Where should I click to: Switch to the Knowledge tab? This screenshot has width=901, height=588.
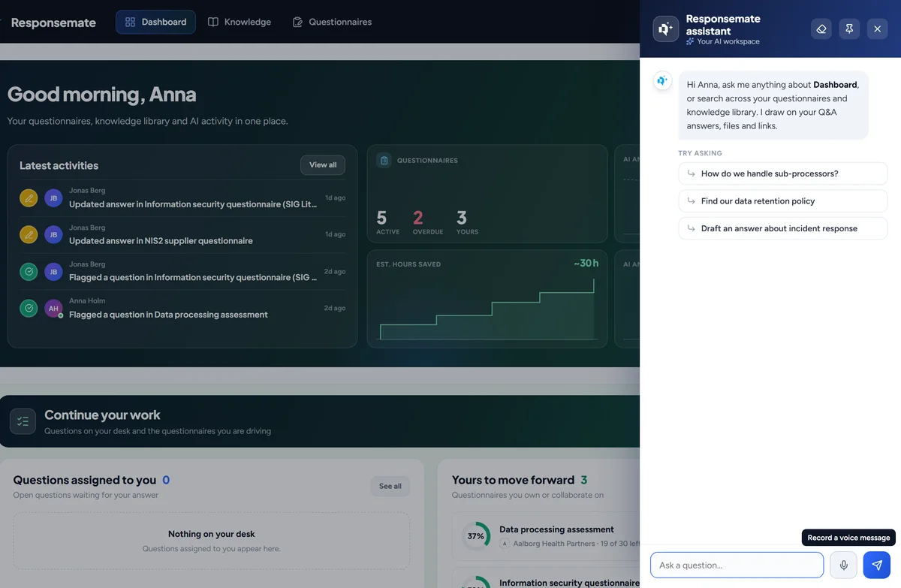tap(240, 22)
